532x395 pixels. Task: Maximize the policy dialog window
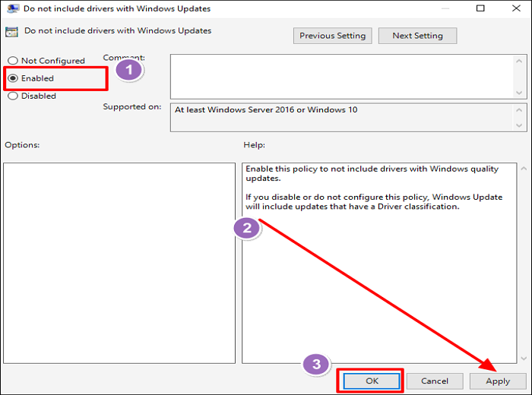[x=480, y=8]
